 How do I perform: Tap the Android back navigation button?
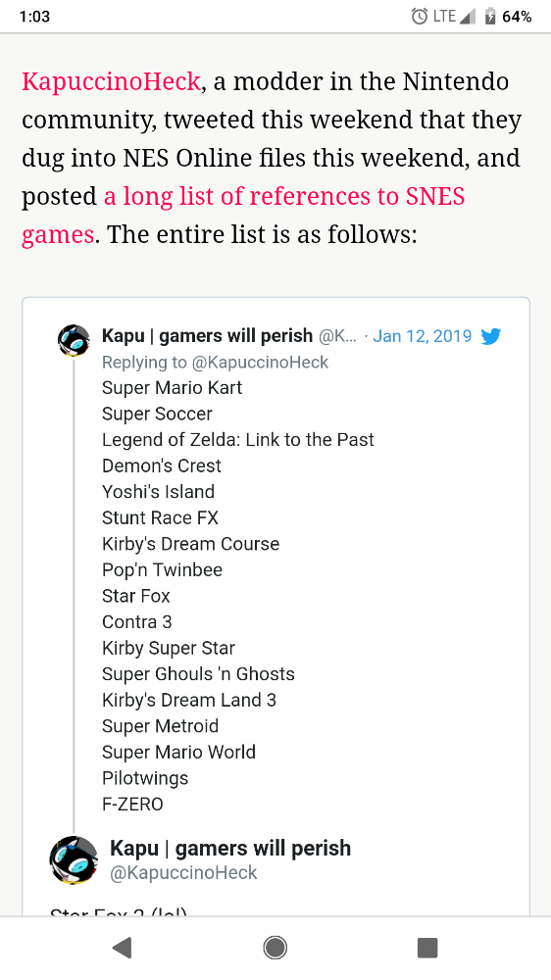[122, 948]
